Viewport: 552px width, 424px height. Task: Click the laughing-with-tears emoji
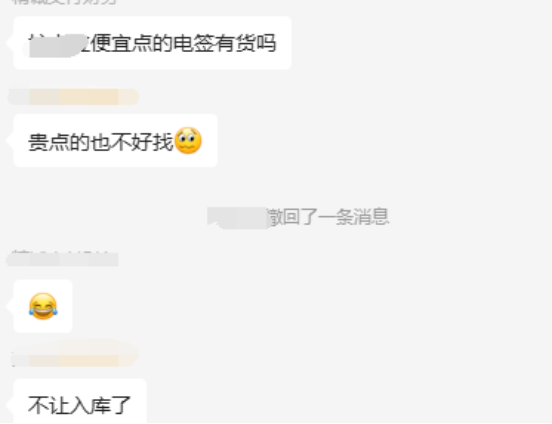coord(43,306)
